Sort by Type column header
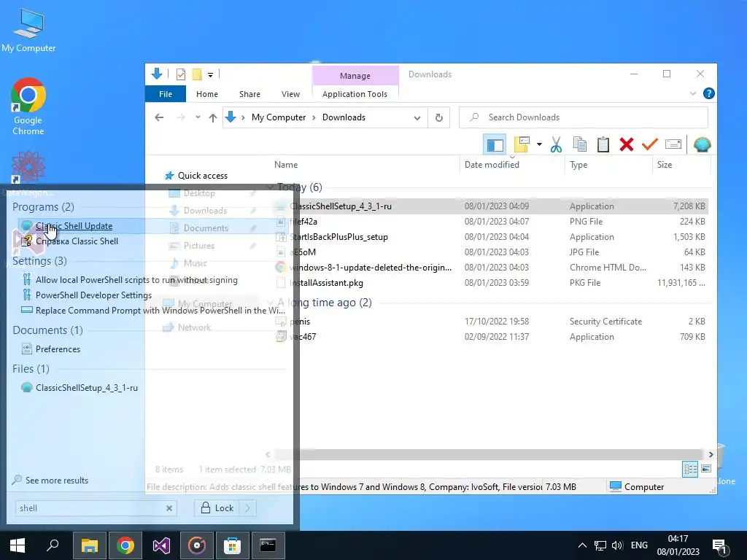This screenshot has width=747, height=560. (578, 165)
